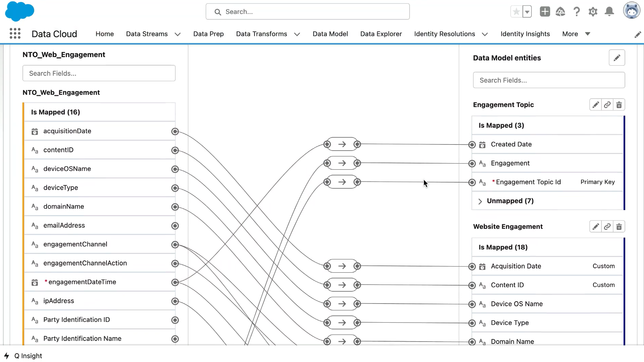Image resolution: width=644 pixels, height=362 pixels.
Task: Focus the global Search box
Action: (x=308, y=12)
